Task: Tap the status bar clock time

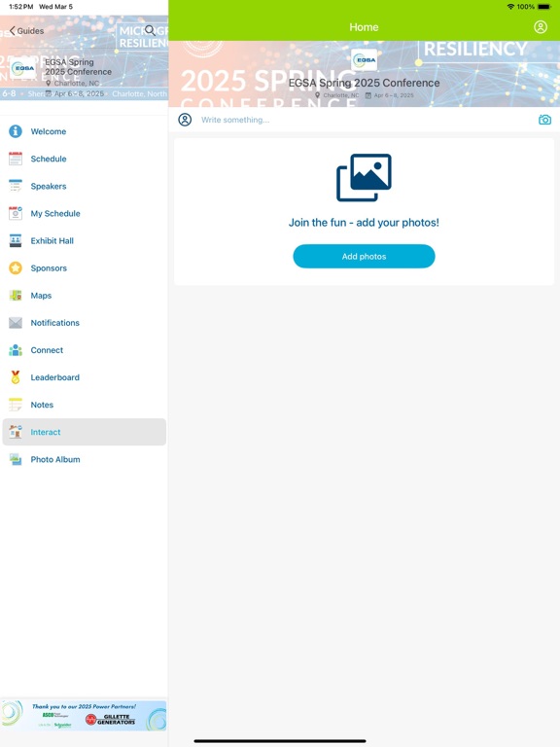Action: click(20, 7)
